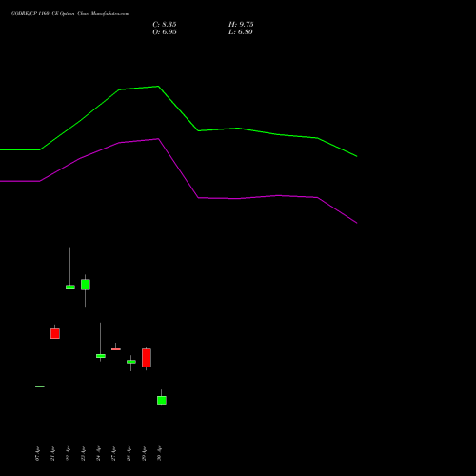The image size is (476, 476).
Task: Click the "28 Apr" date axis label
Action: [x=129, y=453]
